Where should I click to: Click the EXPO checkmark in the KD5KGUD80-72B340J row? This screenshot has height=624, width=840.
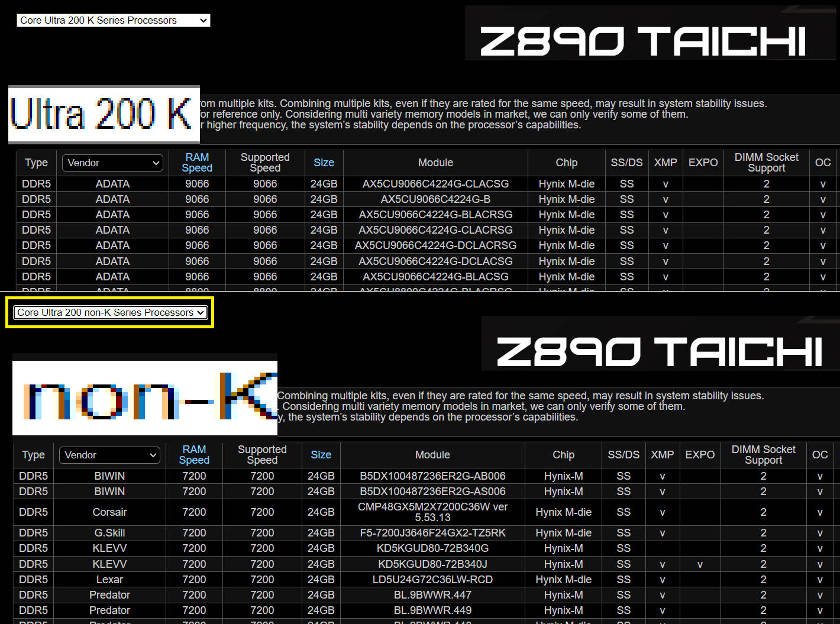click(x=700, y=565)
